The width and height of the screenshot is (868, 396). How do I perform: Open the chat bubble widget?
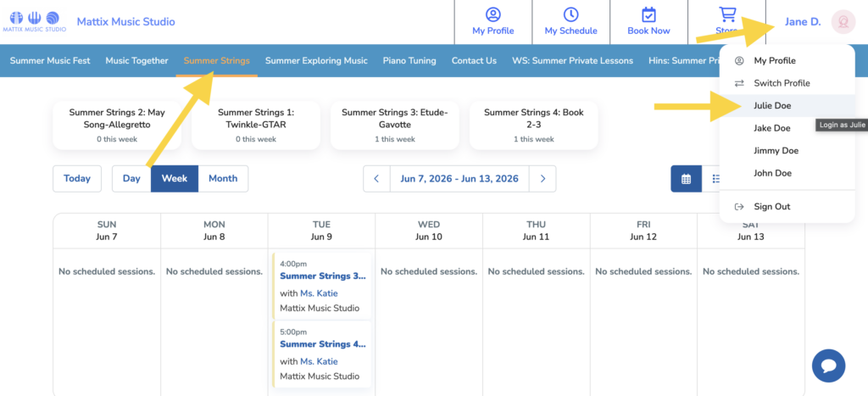click(x=828, y=365)
